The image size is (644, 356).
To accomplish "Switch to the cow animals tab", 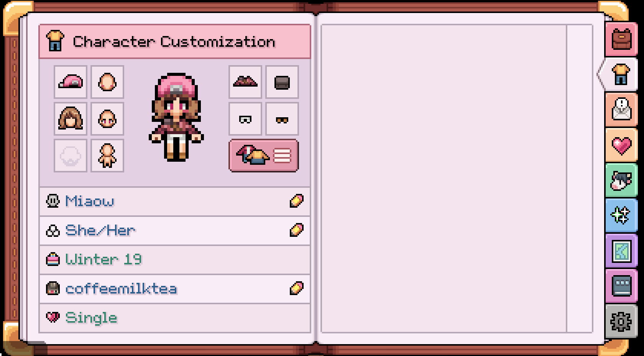I will (x=621, y=180).
